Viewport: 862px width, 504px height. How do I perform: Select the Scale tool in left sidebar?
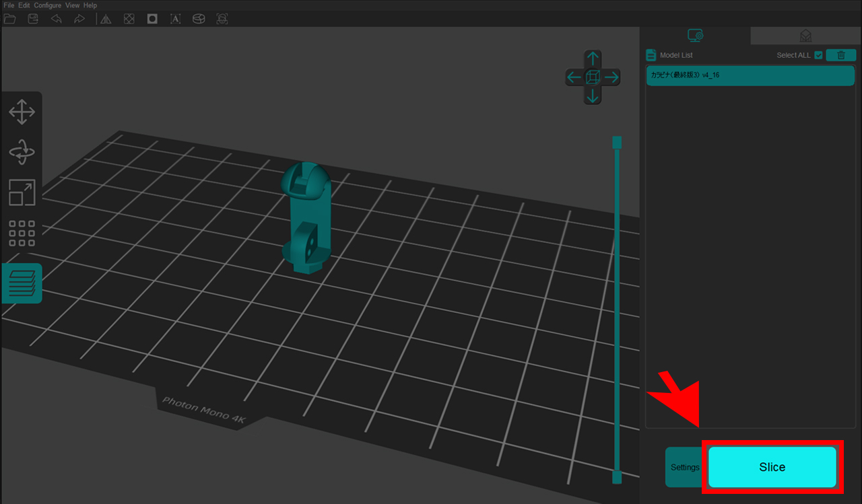(x=22, y=192)
